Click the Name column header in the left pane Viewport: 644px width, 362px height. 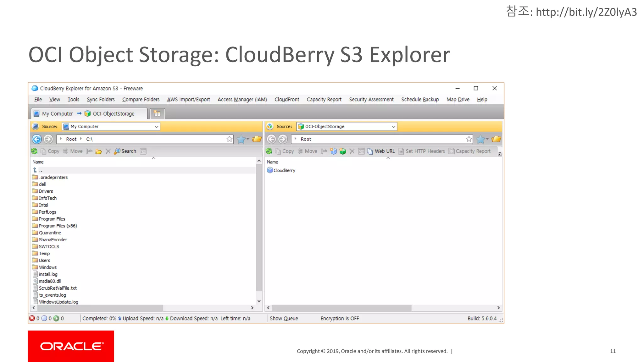pos(38,162)
